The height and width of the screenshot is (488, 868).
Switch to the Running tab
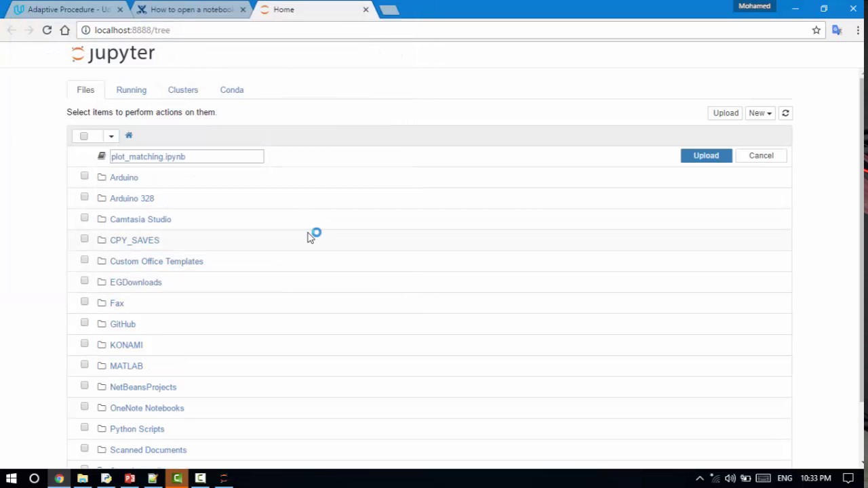[131, 90]
